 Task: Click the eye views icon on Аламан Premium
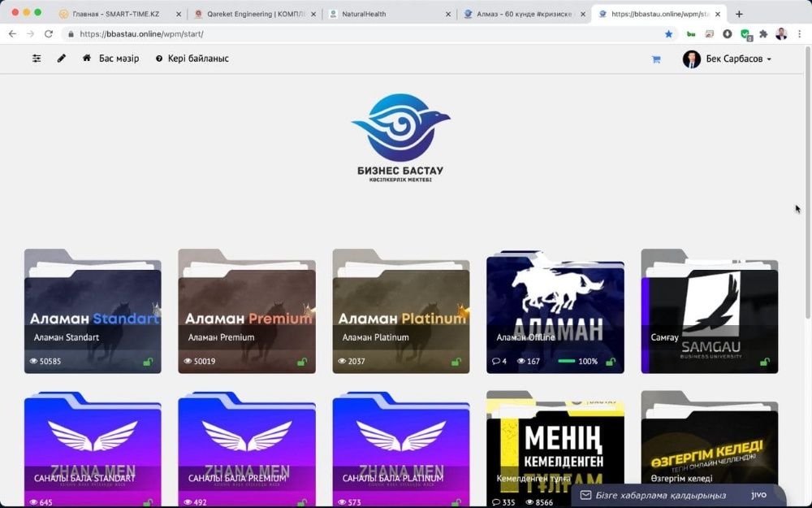(x=188, y=362)
